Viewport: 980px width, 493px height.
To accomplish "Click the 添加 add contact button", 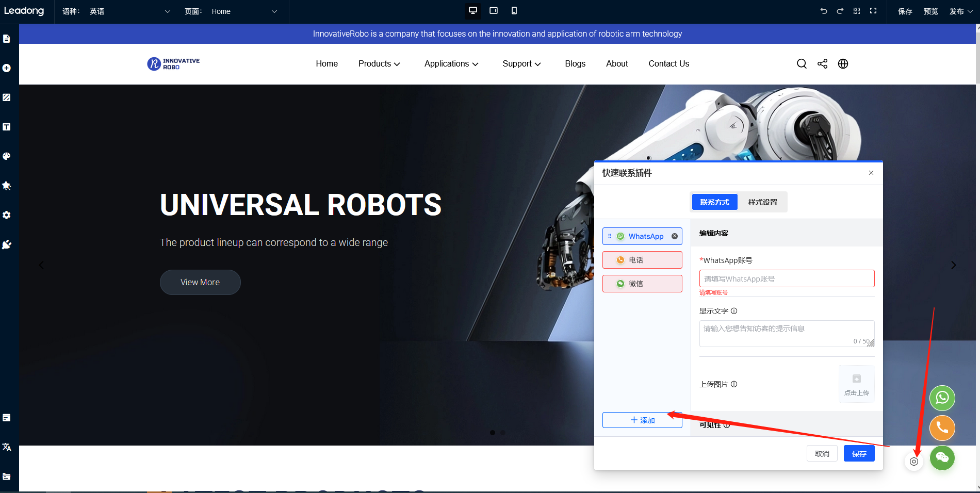I will 642,420.
